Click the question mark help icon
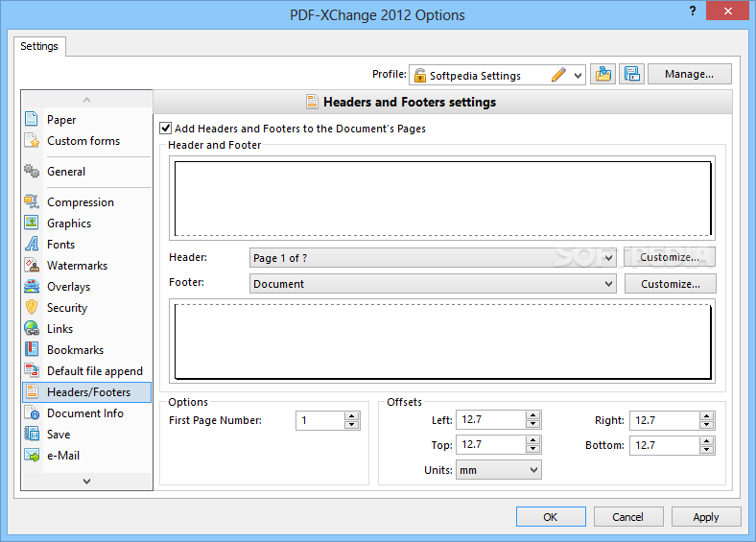This screenshot has width=756, height=542. [693, 11]
